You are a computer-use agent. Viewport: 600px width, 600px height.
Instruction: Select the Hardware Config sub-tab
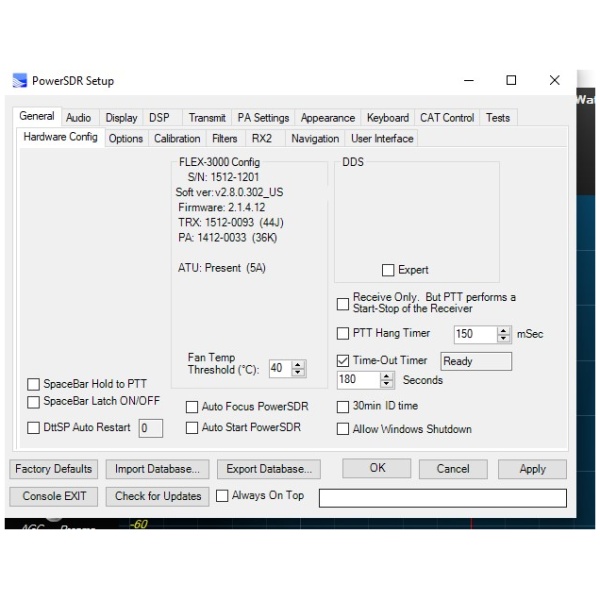(61, 137)
